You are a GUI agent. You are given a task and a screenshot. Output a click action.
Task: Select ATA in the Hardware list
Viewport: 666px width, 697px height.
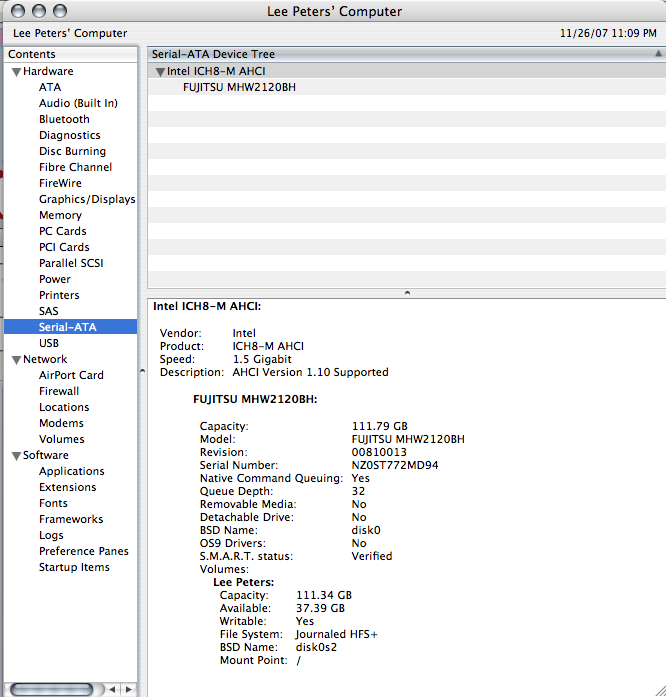pos(50,87)
